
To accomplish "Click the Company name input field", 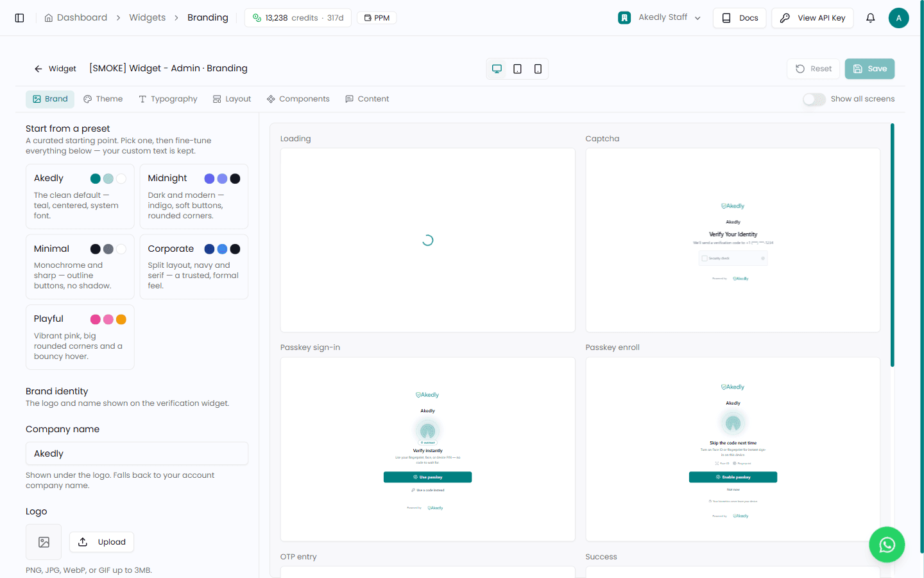I will click(x=137, y=453).
